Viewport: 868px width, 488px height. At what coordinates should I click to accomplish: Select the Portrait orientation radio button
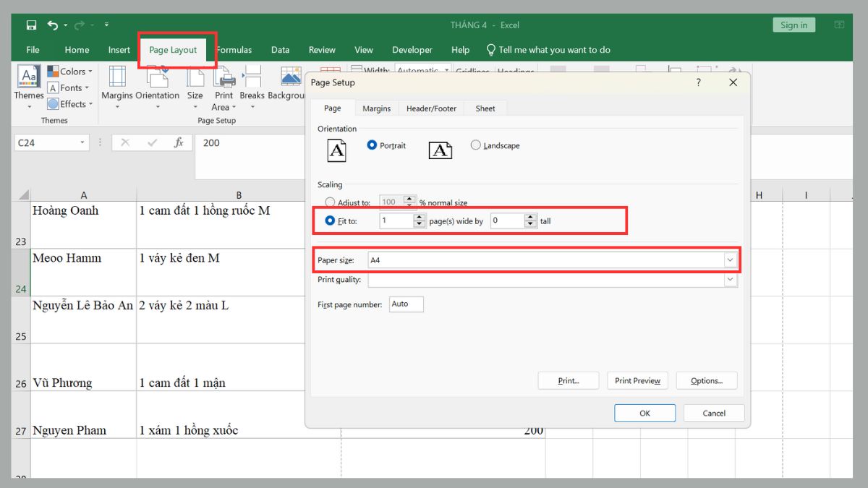(x=372, y=145)
